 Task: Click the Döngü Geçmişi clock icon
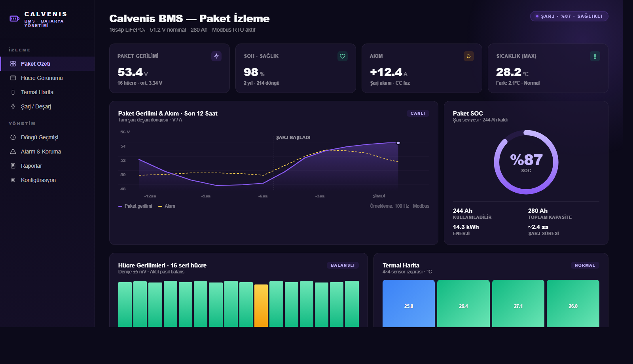point(13,137)
